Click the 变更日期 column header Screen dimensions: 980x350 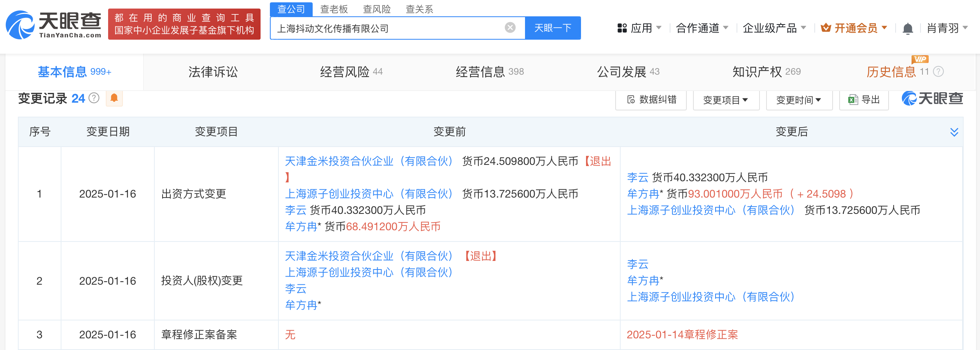click(x=108, y=132)
